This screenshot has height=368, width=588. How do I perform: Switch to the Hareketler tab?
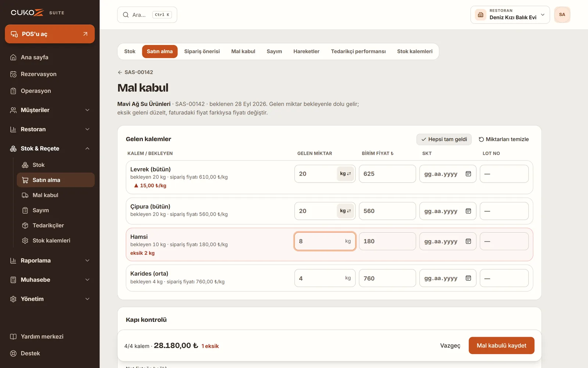(x=306, y=52)
